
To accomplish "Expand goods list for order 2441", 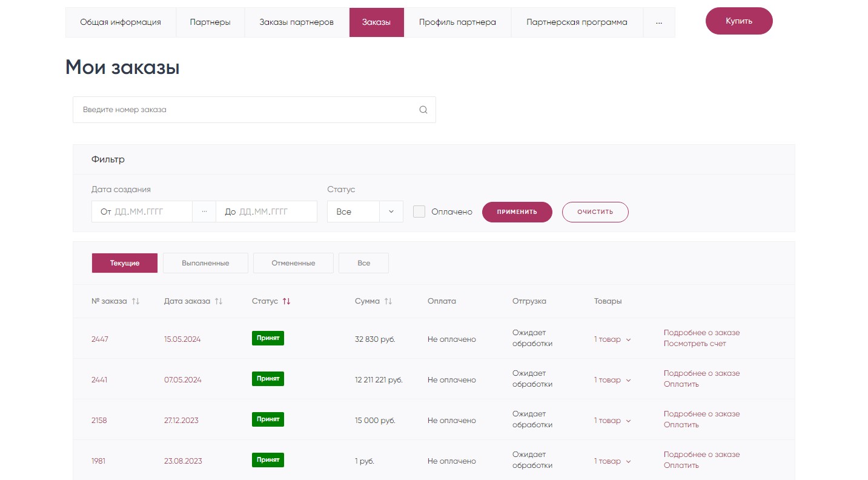I will tap(612, 380).
